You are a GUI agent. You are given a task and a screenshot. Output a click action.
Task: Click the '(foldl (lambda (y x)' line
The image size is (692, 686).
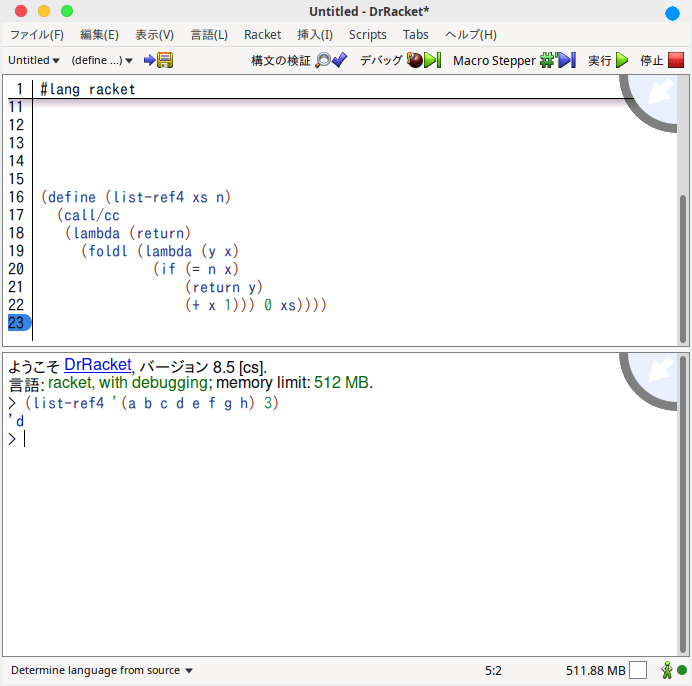pyautogui.click(x=160, y=251)
